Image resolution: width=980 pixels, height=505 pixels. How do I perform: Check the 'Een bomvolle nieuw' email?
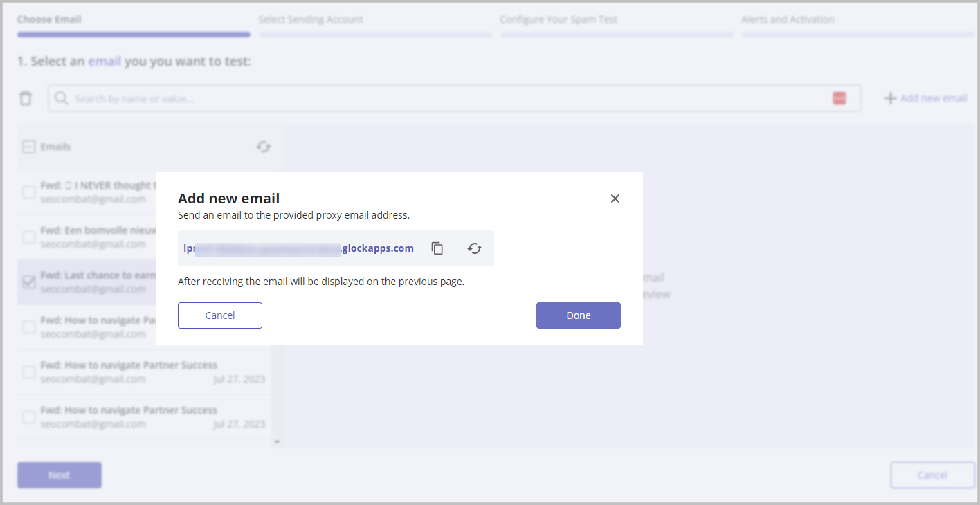click(x=29, y=237)
